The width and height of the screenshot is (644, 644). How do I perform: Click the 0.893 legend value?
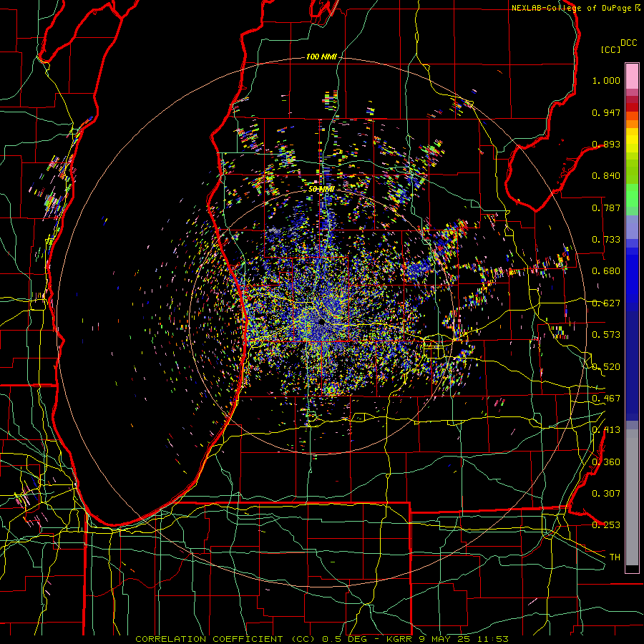coord(606,144)
